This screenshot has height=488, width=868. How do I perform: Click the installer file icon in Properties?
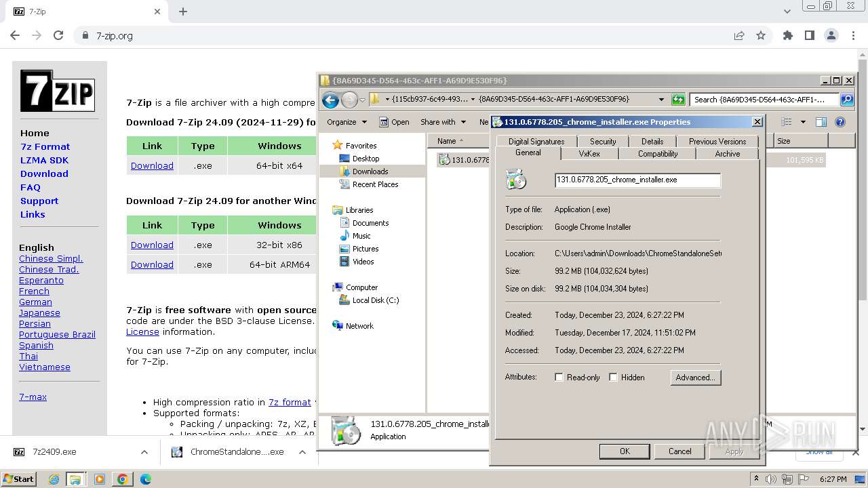(516, 180)
